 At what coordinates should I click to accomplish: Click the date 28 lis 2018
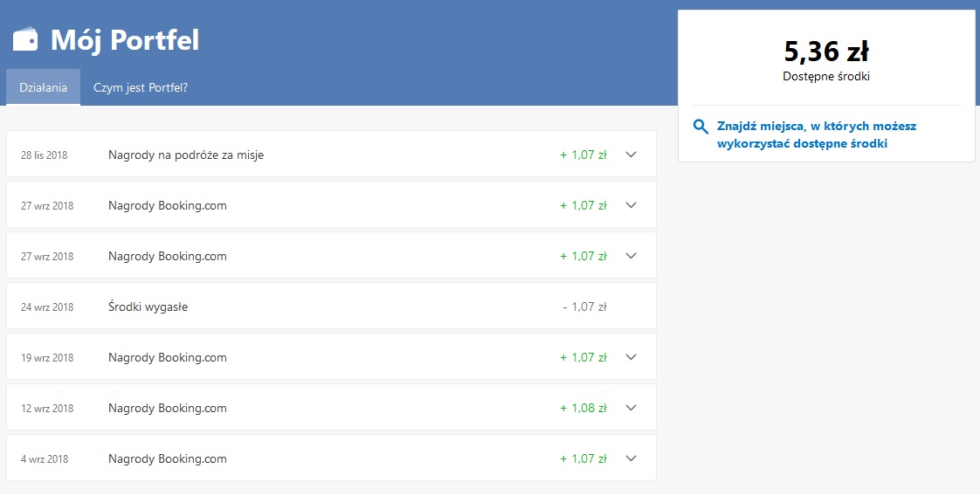pos(44,155)
